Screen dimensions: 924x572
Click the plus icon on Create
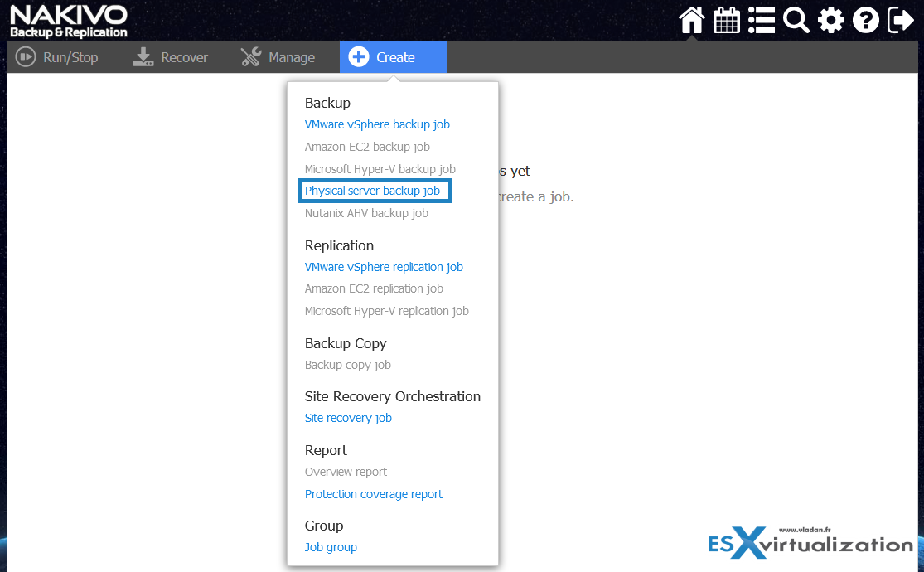[x=359, y=57]
